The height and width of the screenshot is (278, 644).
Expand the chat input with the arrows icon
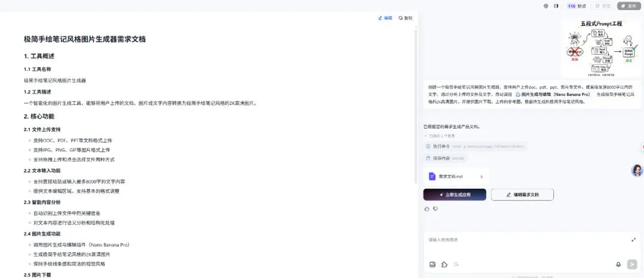tap(633, 240)
